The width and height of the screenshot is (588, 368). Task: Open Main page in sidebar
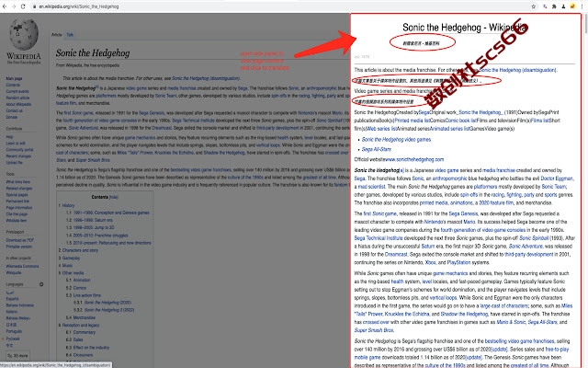(x=14, y=78)
